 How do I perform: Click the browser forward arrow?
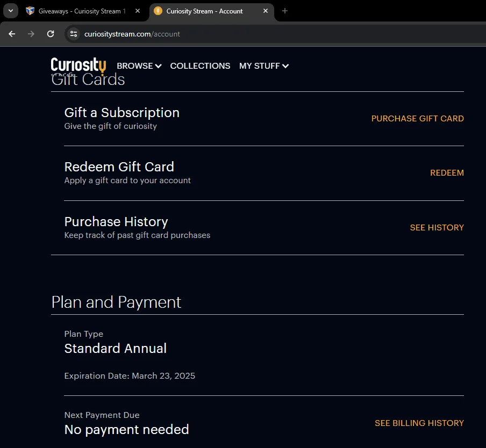pyautogui.click(x=31, y=34)
